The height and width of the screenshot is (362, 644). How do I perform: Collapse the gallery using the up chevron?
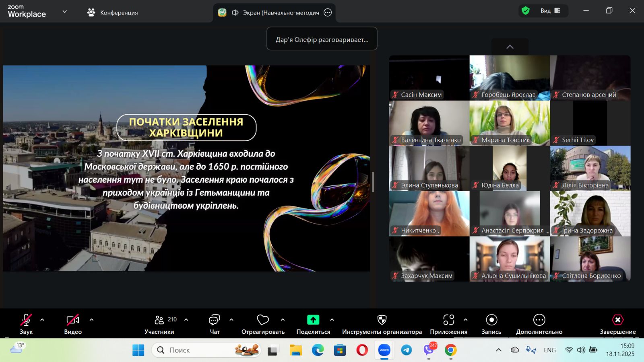pyautogui.click(x=510, y=47)
